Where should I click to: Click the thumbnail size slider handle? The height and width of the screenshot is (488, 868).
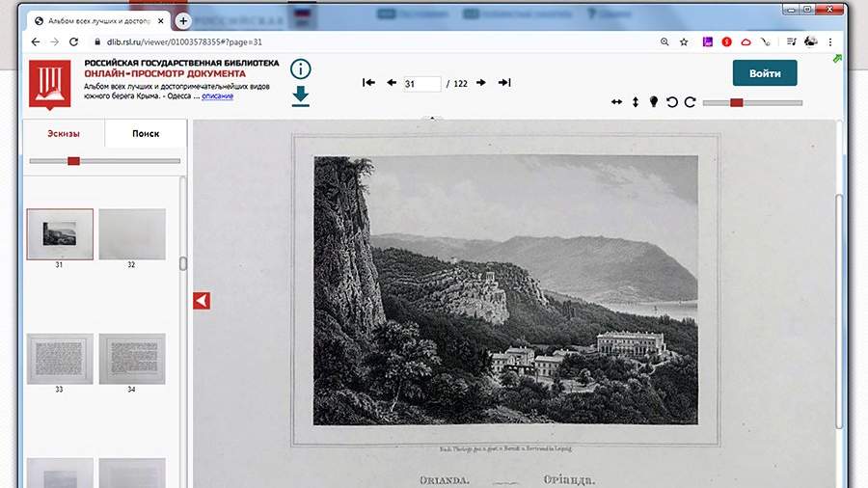[73, 161]
